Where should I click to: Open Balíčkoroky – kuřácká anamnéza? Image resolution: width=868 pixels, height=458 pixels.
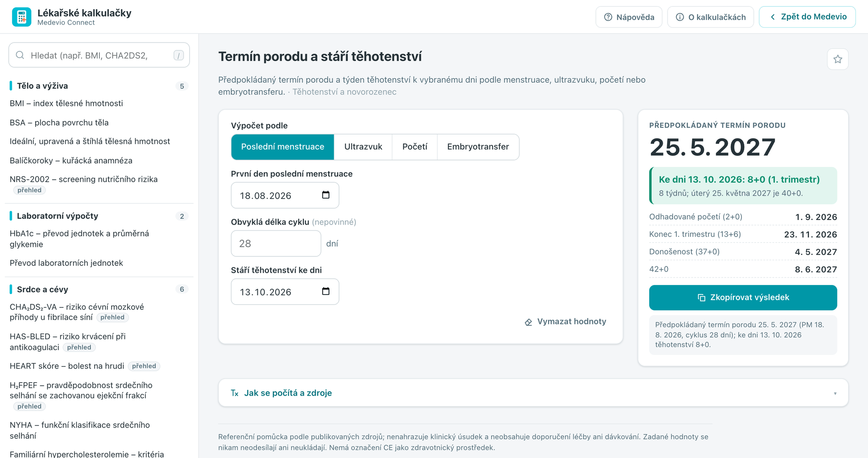(71, 160)
